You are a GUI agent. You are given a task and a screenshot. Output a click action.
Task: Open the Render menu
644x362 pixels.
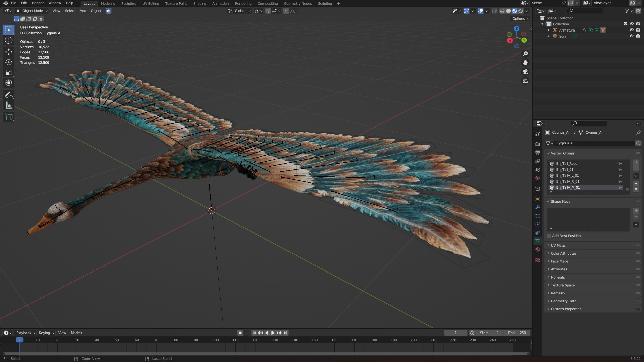(38, 3)
